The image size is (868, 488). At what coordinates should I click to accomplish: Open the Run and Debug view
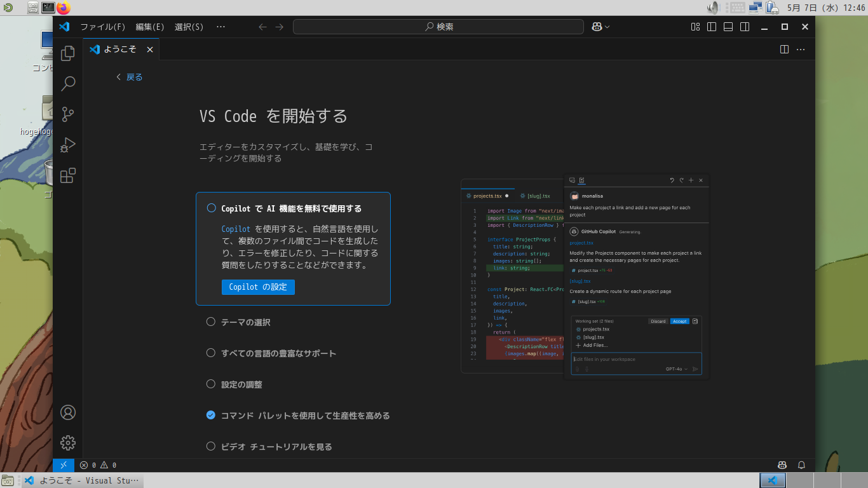tap(68, 145)
